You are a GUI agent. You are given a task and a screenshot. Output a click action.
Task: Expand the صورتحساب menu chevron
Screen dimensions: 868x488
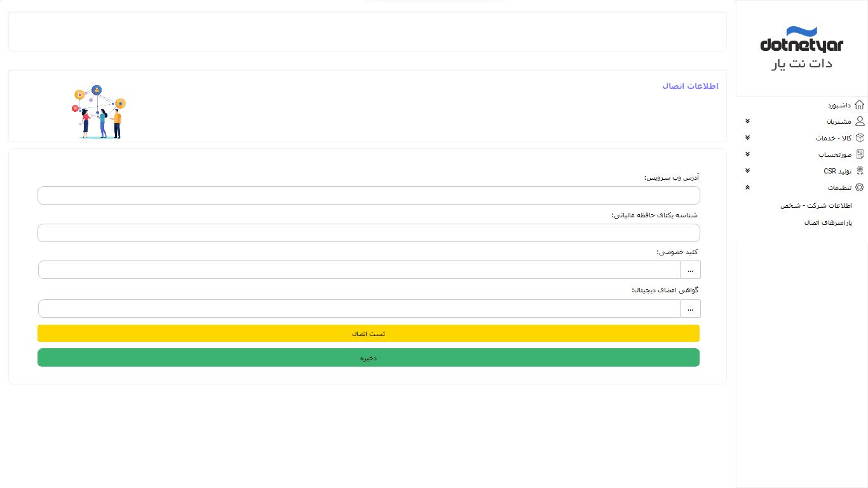click(x=747, y=154)
